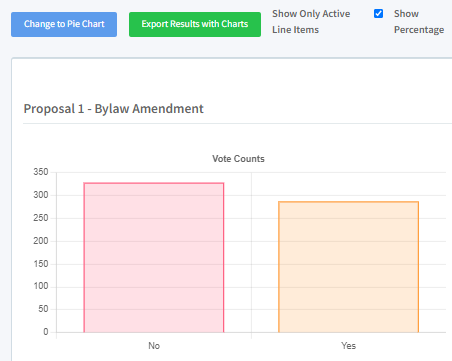
Task: Click the 0 y-axis tick label
Action: [46, 332]
